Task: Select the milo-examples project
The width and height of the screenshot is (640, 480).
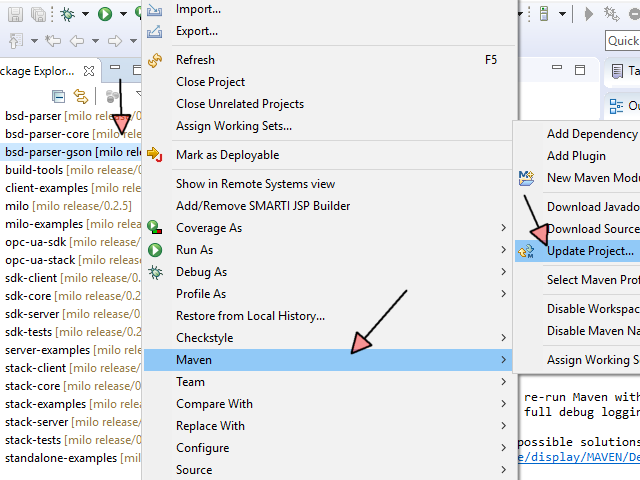Action: click(43, 224)
